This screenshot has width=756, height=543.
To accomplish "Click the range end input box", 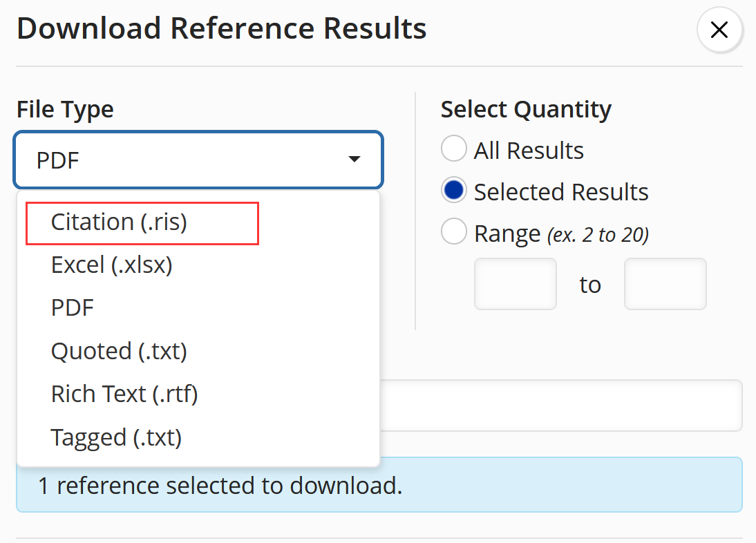I will click(665, 284).
